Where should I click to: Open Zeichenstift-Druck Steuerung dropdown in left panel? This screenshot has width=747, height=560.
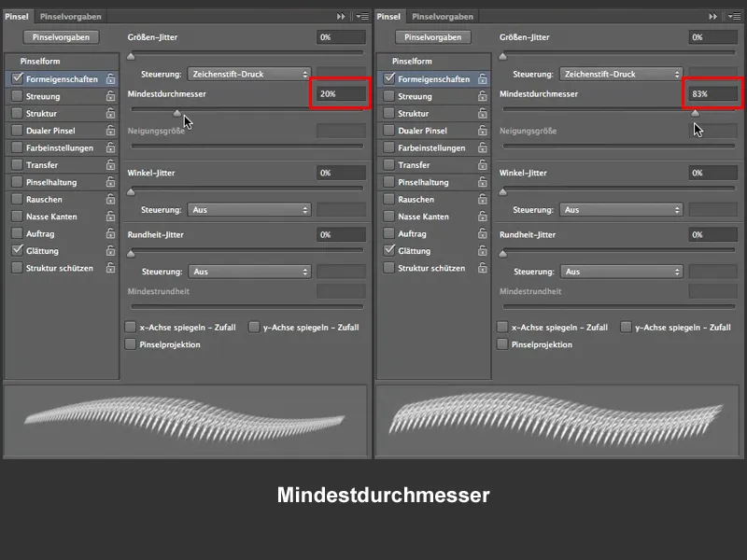point(249,74)
